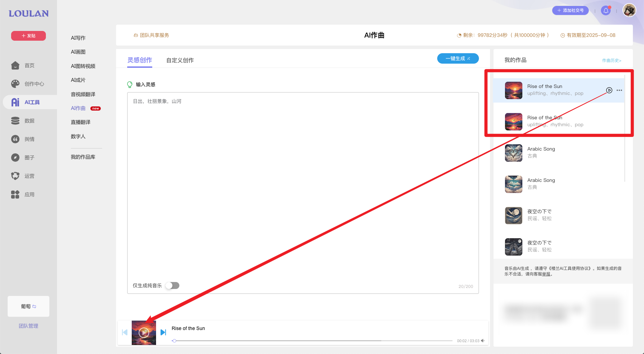Click the 一键生成 button
This screenshot has height=354, width=644.
pyautogui.click(x=458, y=58)
